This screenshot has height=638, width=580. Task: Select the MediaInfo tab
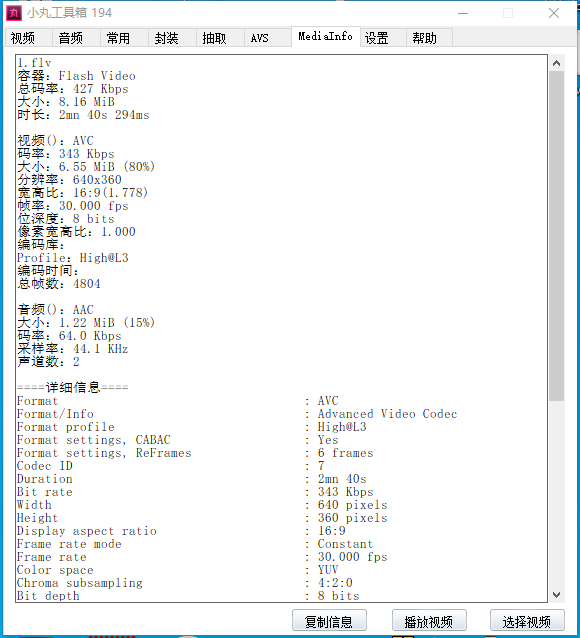(x=326, y=37)
